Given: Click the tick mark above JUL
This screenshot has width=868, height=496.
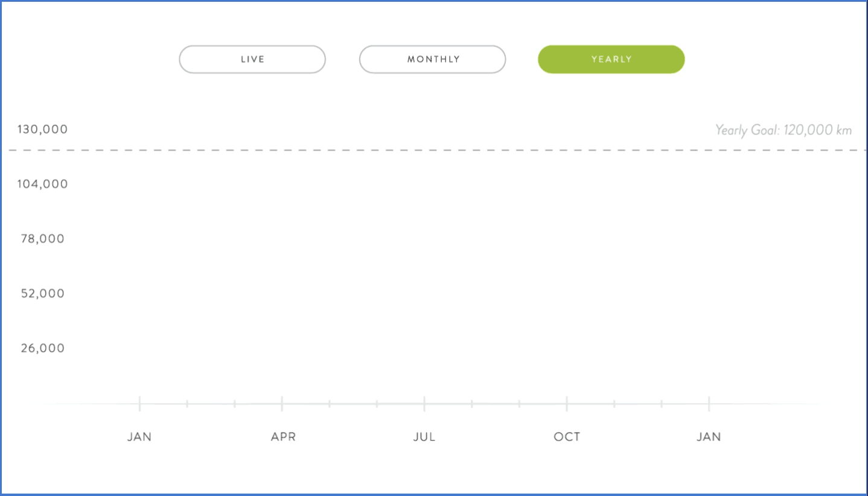Looking at the screenshot, I should [x=424, y=404].
